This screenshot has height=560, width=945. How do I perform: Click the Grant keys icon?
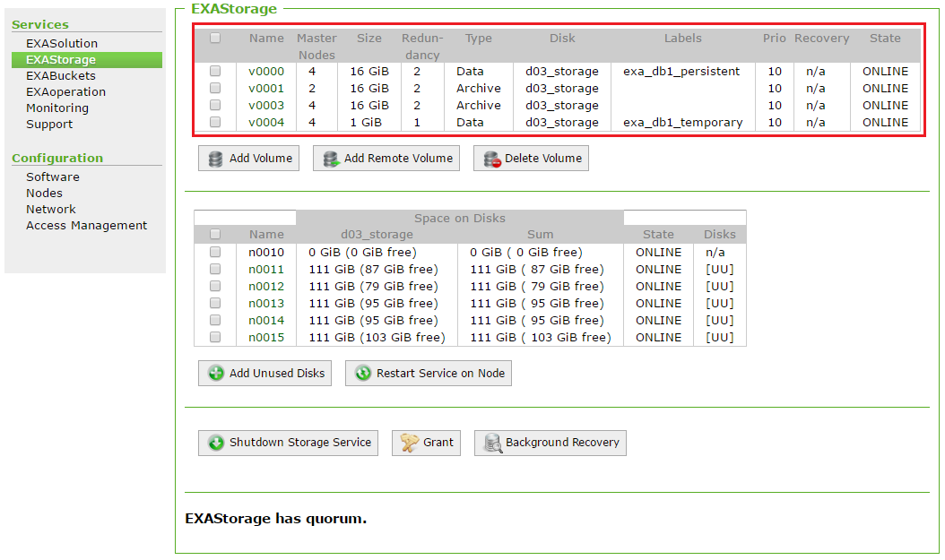[x=410, y=443]
